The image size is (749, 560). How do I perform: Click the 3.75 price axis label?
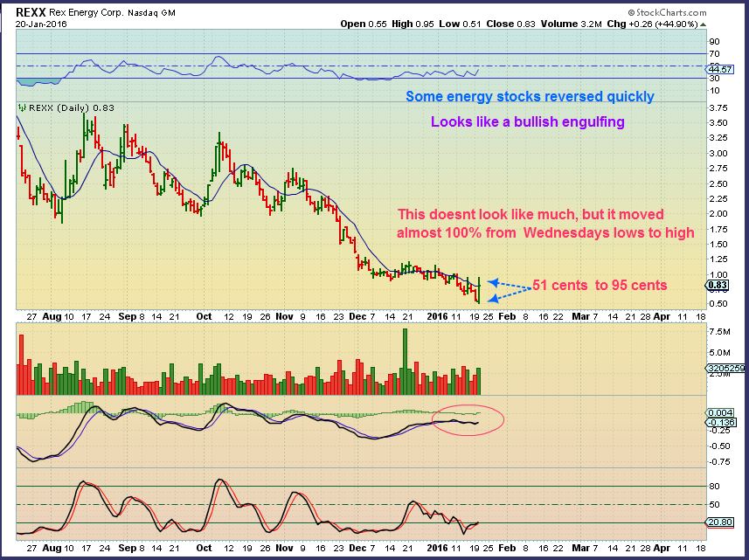coord(718,108)
